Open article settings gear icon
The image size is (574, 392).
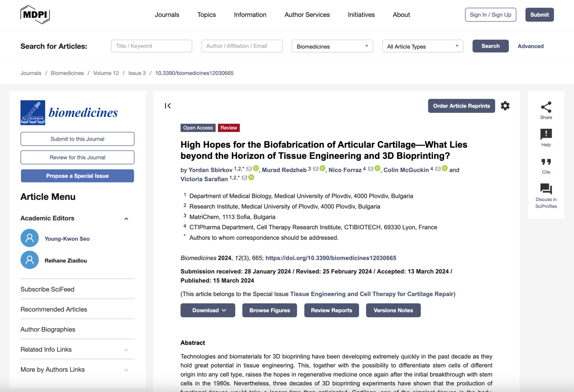[x=505, y=106]
